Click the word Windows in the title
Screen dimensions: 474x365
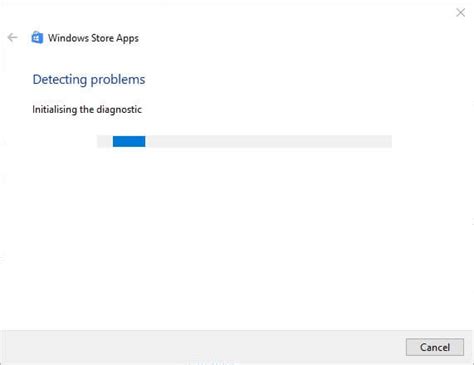pos(68,38)
